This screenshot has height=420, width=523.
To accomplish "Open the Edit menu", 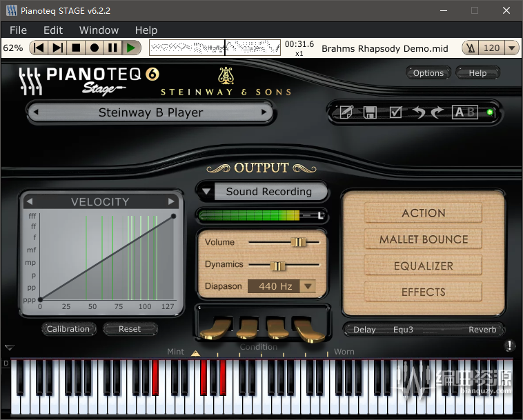I will click(53, 30).
